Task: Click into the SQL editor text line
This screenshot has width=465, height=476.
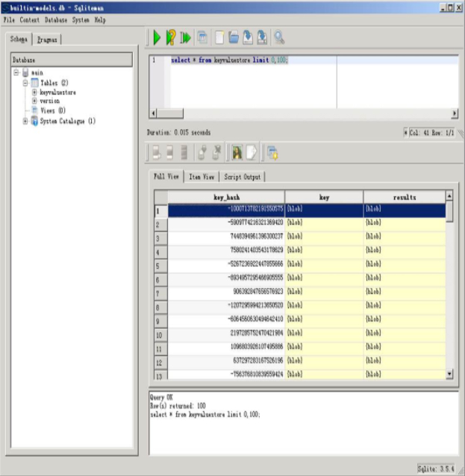Action: (x=229, y=60)
